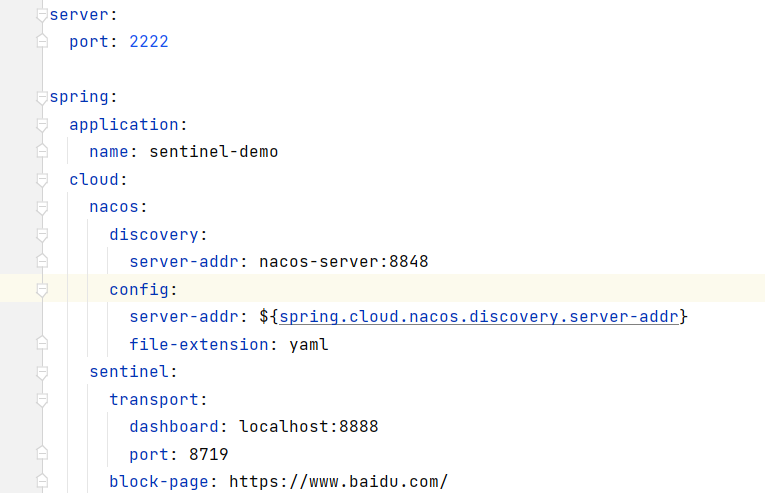
Task: Select the file-extension key
Action: (x=183, y=345)
